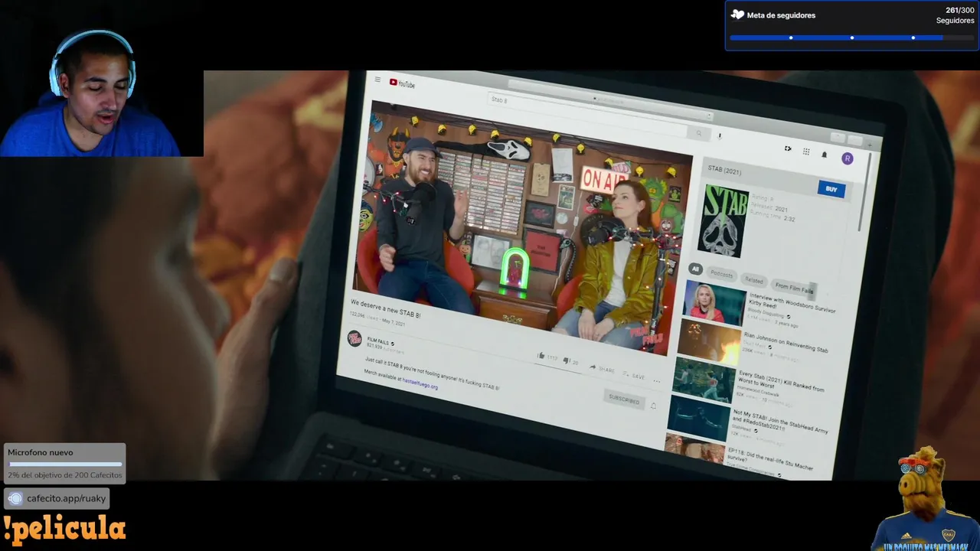Click the blue BUY button

click(x=831, y=189)
